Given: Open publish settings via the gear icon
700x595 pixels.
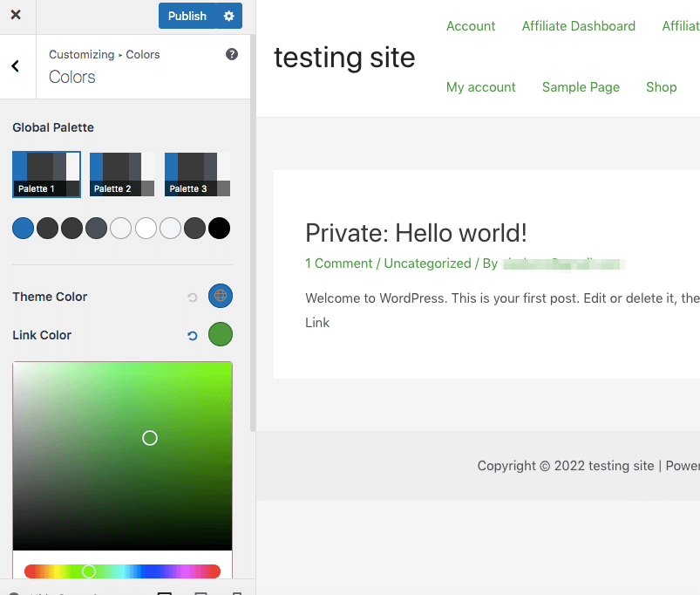Looking at the screenshot, I should pos(230,16).
